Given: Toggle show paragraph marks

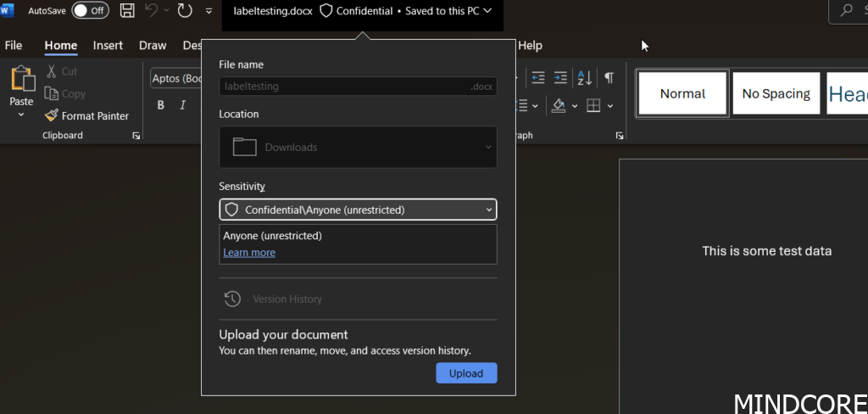Looking at the screenshot, I should tap(609, 78).
